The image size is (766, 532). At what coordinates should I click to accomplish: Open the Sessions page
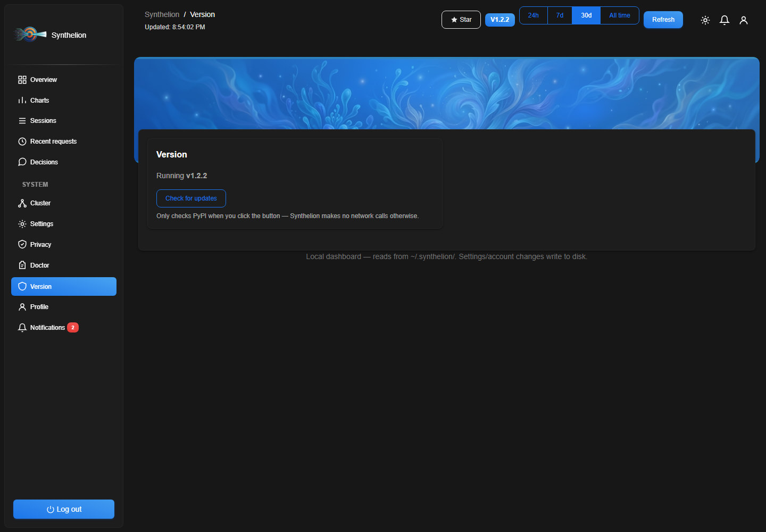[x=64, y=121]
